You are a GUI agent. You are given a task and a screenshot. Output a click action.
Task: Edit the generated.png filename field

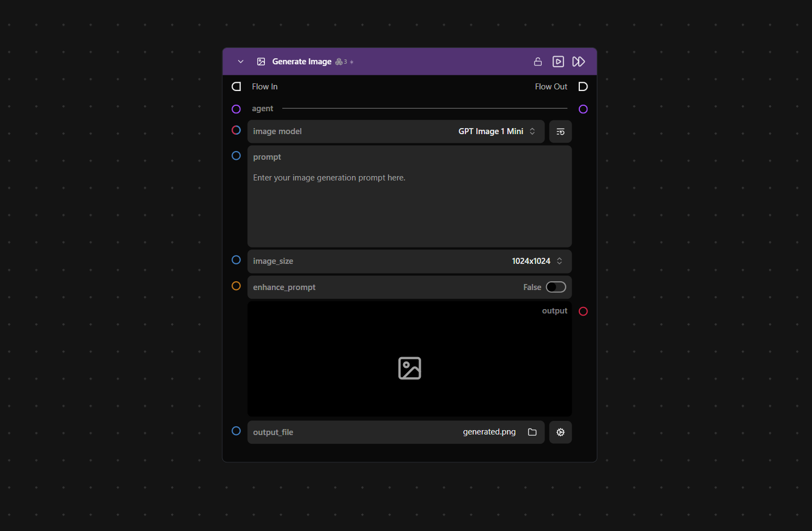pyautogui.click(x=489, y=432)
